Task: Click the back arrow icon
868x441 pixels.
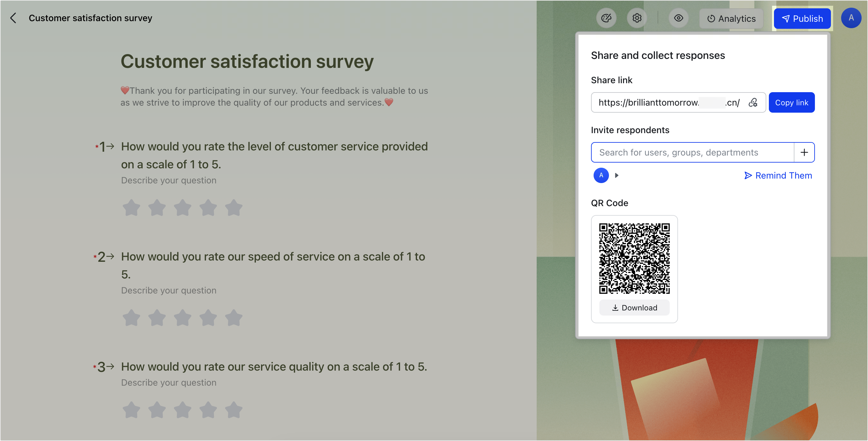Action: (13, 18)
